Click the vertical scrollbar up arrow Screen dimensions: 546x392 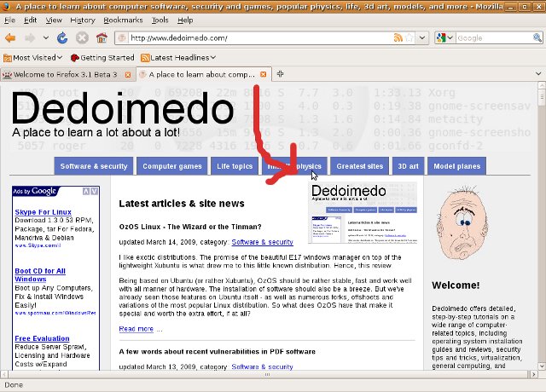[542, 85]
